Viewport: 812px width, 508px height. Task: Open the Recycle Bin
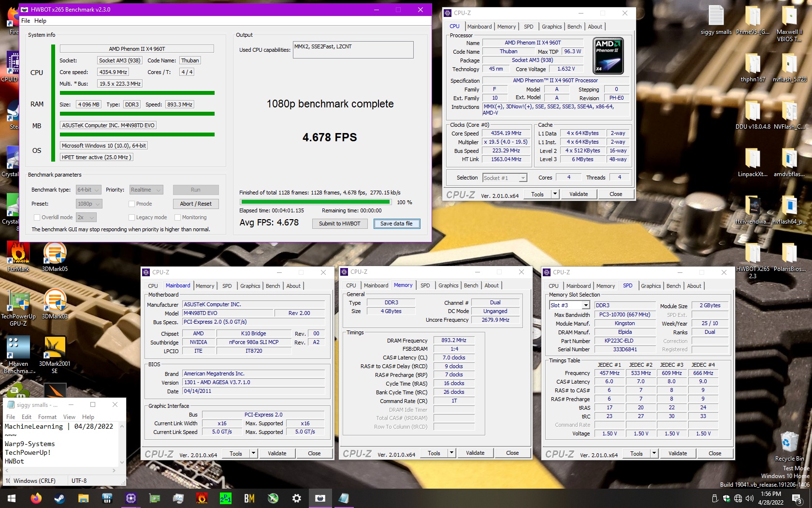point(789,446)
